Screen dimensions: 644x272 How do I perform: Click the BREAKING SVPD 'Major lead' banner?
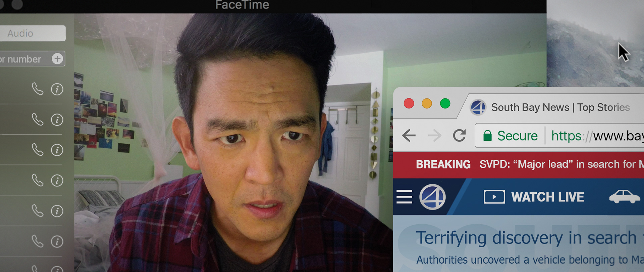(519, 165)
